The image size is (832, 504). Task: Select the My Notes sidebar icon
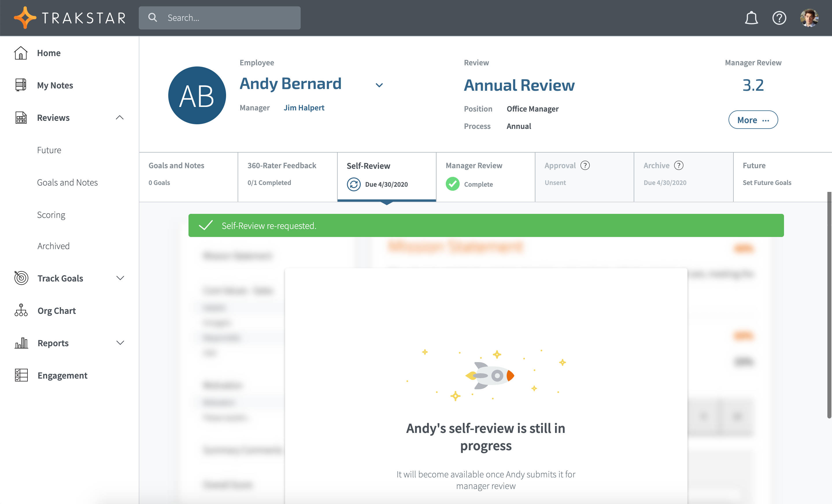point(21,85)
